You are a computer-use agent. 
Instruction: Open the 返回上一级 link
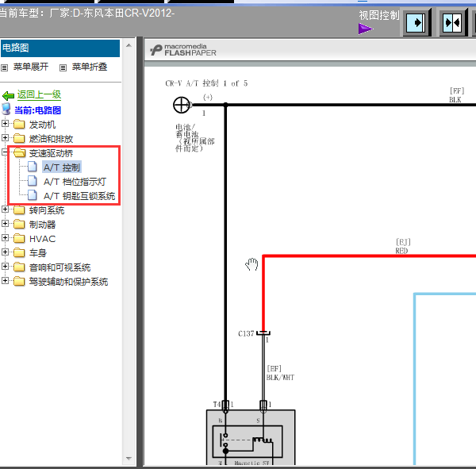point(39,94)
